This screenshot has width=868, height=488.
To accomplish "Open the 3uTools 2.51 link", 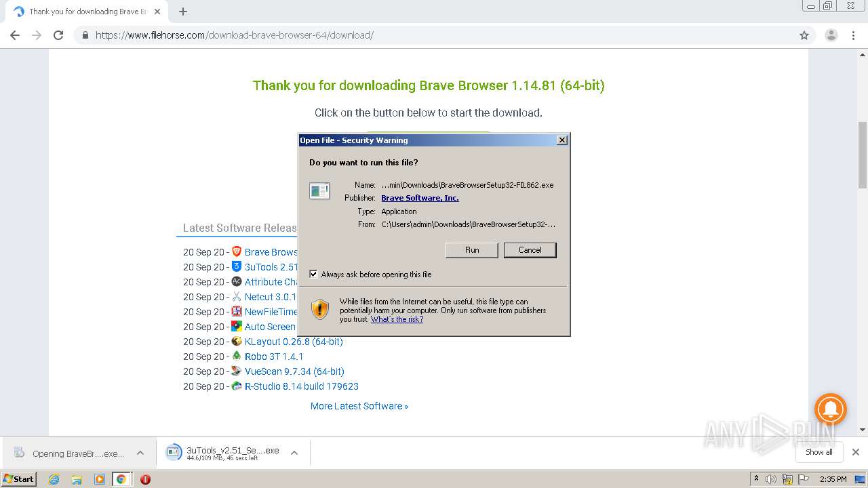I will [x=271, y=267].
